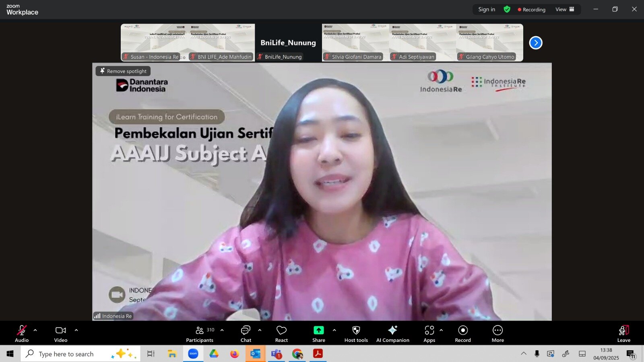
Task: Click the Record button in toolbar
Action: tap(463, 334)
